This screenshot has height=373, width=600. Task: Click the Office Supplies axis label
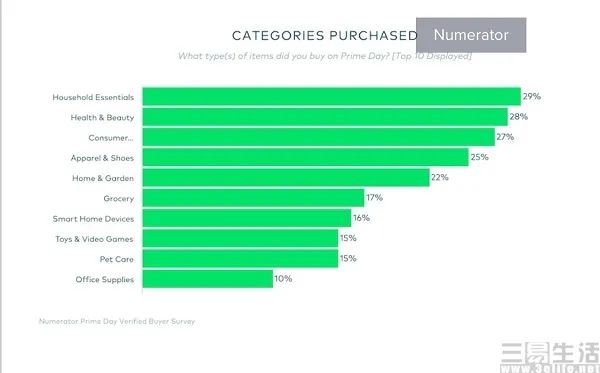[105, 280]
